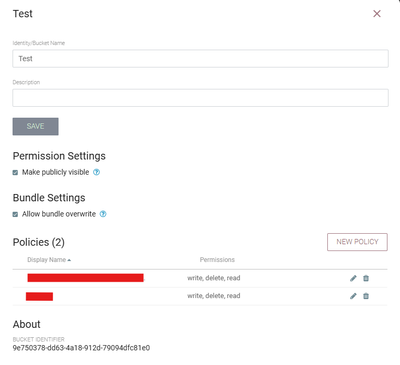
Task: Click the bucket identifier value text
Action: pos(81,348)
